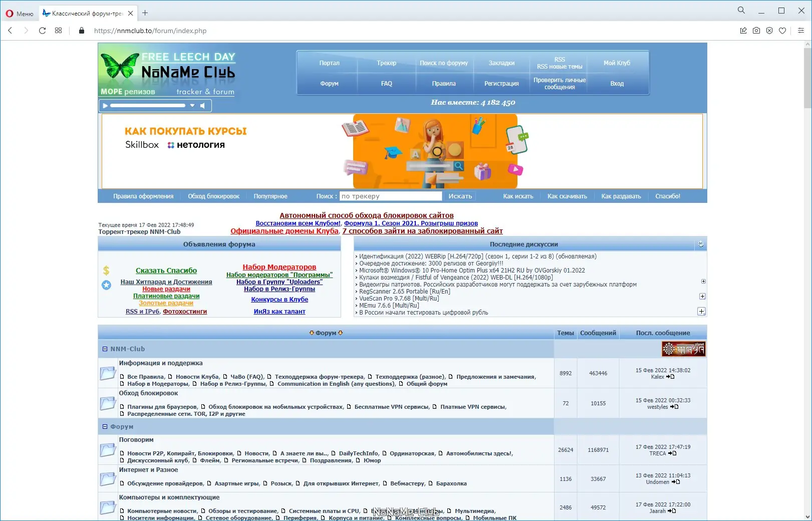Bookmark the page with the heart icon
Image resolution: width=812 pixels, height=521 pixels.
(x=782, y=31)
